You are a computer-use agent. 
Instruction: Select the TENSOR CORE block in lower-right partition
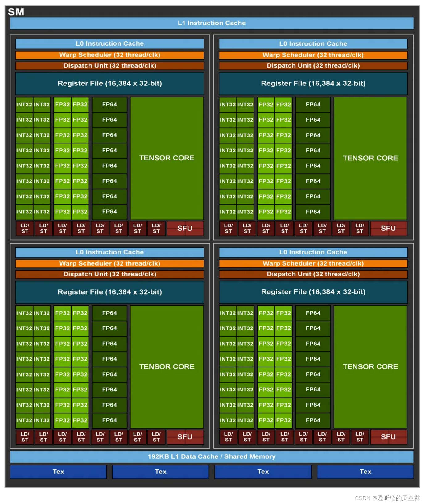pos(370,367)
